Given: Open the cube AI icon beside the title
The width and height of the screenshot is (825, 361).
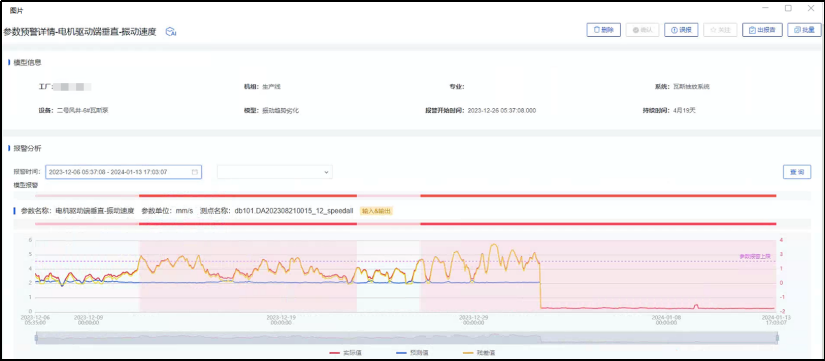Looking at the screenshot, I should click(x=170, y=32).
